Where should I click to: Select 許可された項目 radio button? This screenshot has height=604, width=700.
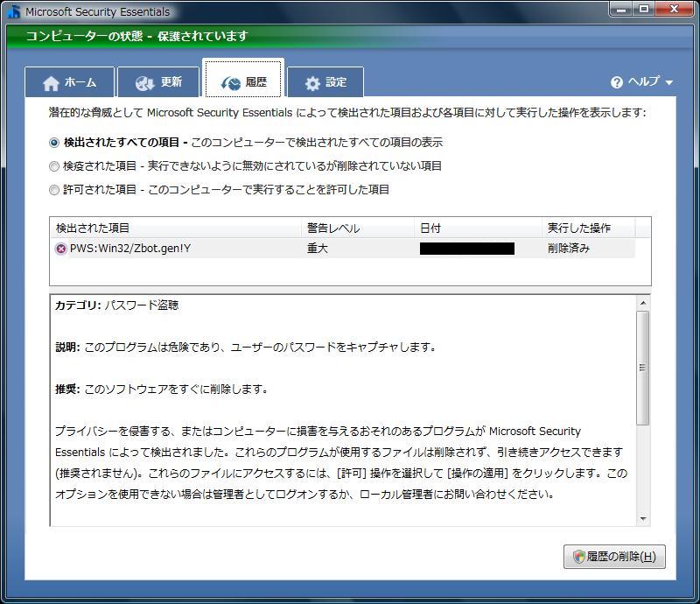pos(54,190)
